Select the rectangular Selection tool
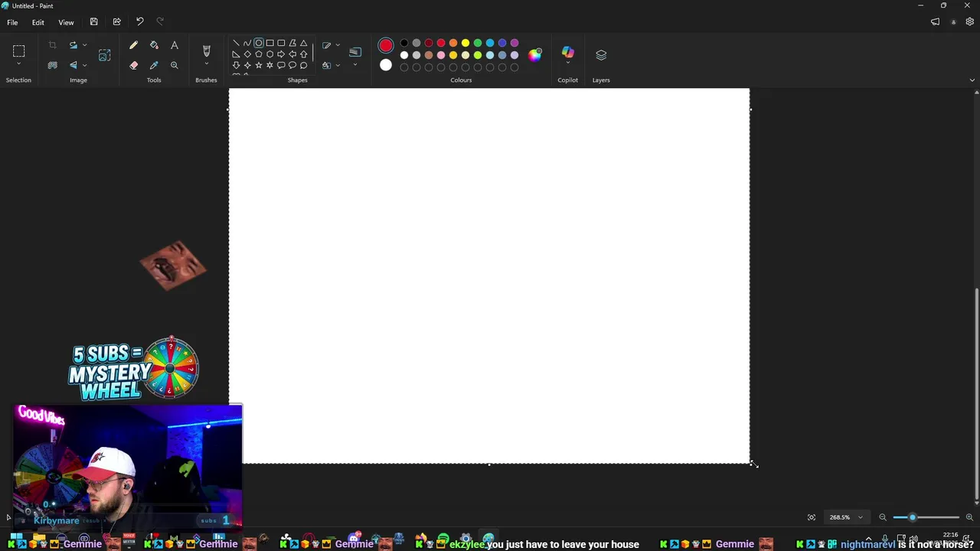The width and height of the screenshot is (980, 551). point(18,51)
